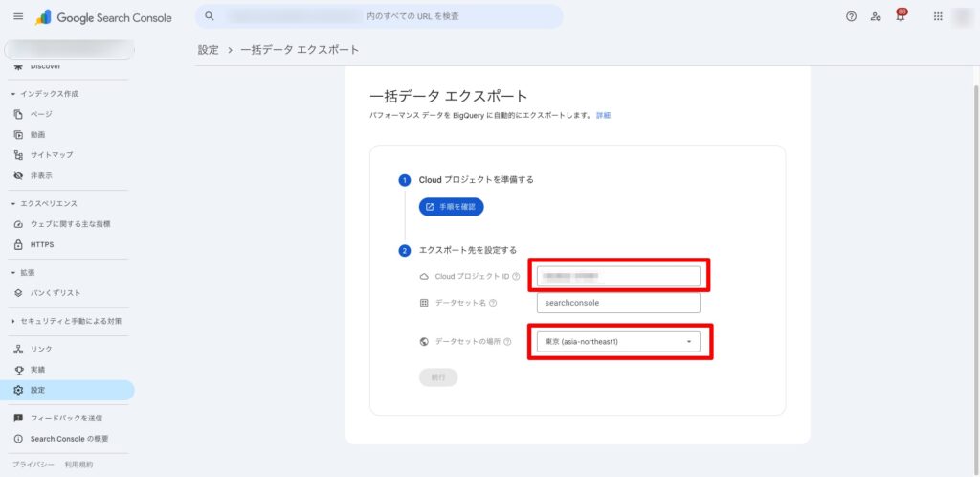This screenshot has width=980, height=477.
Task: Focus the Cloud プロジェクト ID input field
Action: tap(618, 277)
